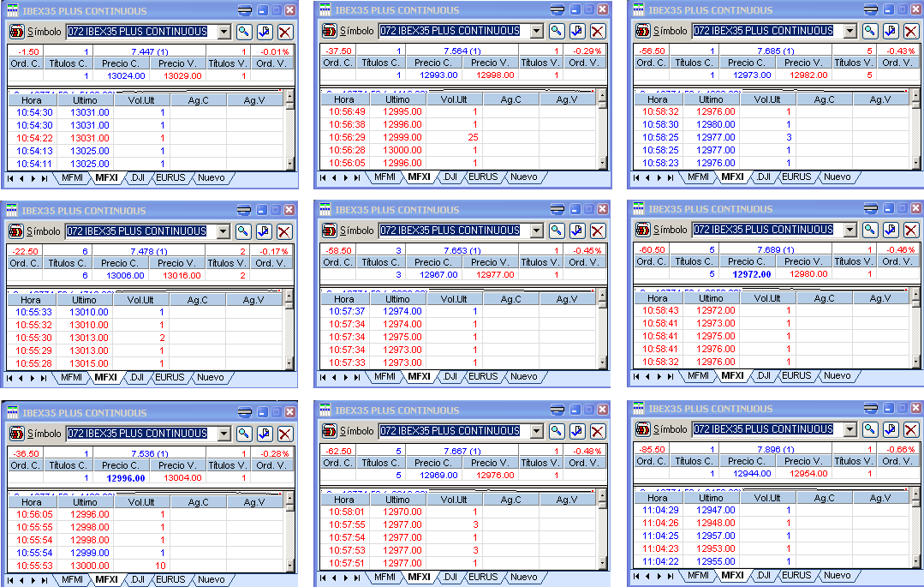Click the dock bar icon in the -0.66% window title
Viewport: 924px width, 587px height.
point(870,408)
